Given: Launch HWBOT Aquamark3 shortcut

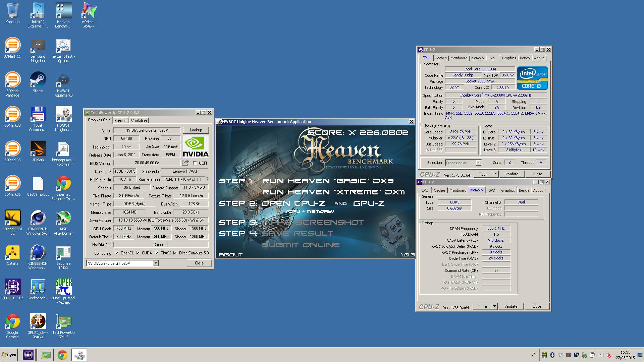Looking at the screenshot, I should point(63,84).
